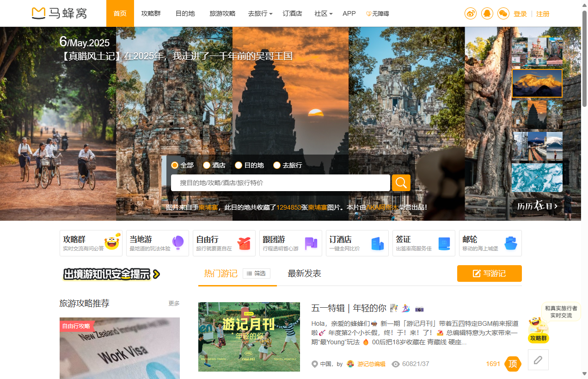Click the pencil edit floating icon
The width and height of the screenshot is (588, 379).
(x=538, y=360)
